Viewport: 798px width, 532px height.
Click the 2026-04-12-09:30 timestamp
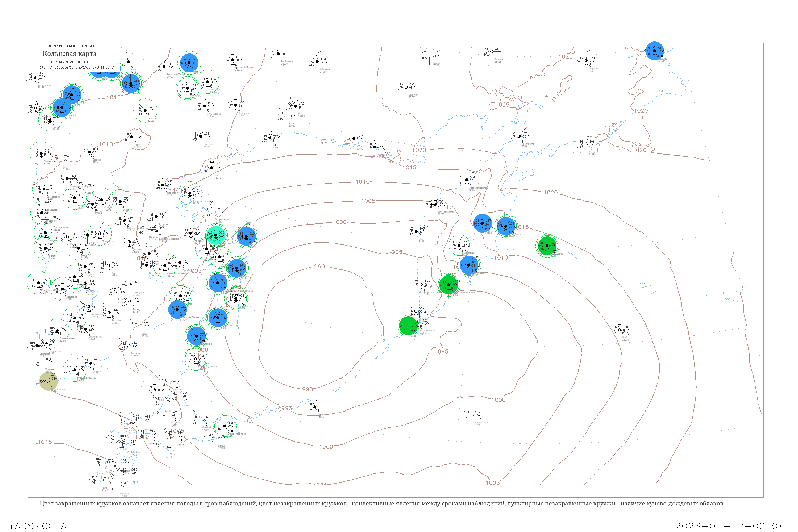point(728,526)
